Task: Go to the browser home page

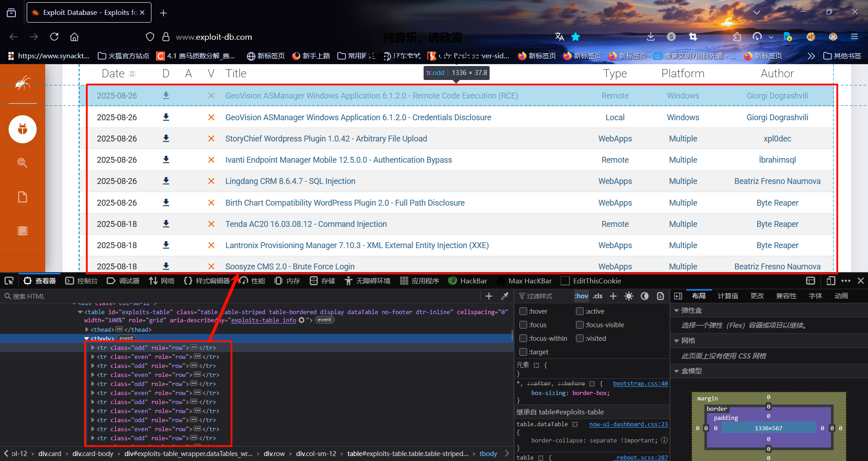Action: [74, 37]
